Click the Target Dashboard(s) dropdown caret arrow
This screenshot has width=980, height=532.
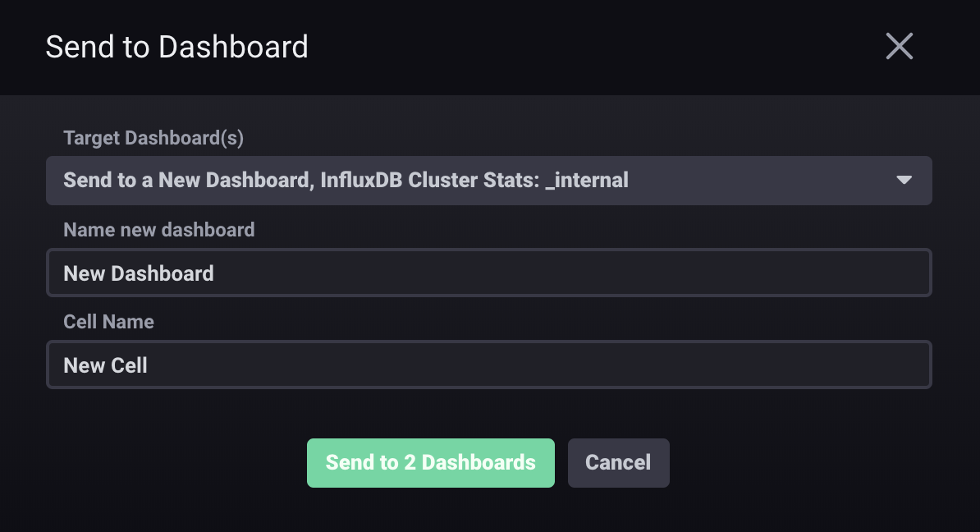pyautogui.click(x=904, y=180)
